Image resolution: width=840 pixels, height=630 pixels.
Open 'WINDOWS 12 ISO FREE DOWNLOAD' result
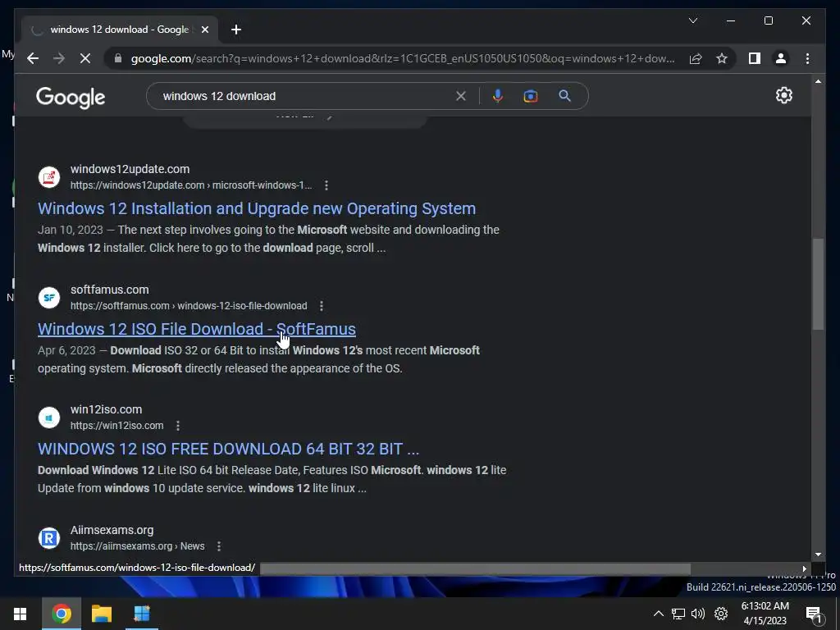click(x=228, y=449)
